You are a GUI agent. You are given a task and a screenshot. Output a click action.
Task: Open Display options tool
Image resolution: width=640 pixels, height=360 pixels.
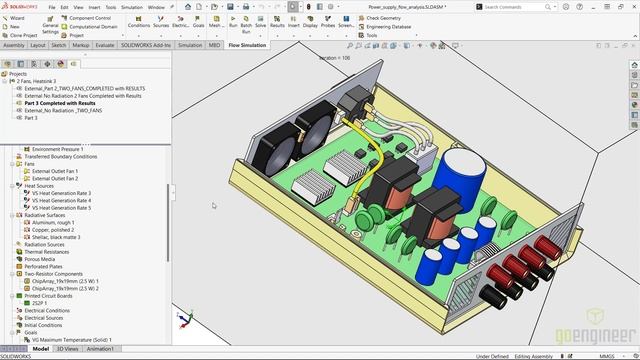pyautogui.click(x=310, y=22)
